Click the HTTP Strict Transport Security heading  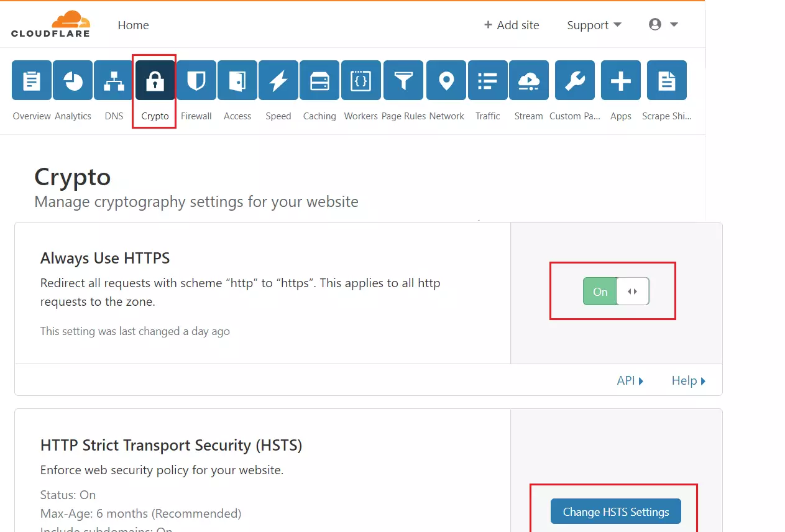(x=171, y=445)
